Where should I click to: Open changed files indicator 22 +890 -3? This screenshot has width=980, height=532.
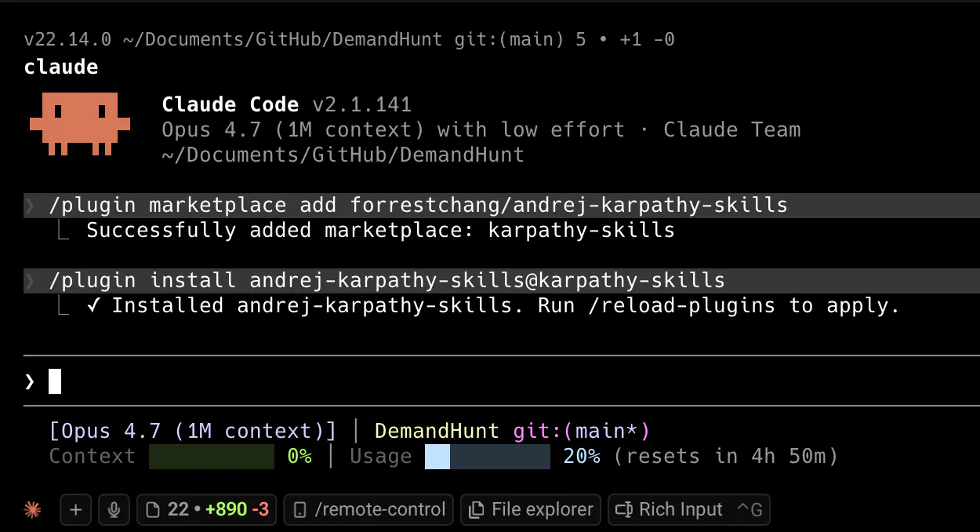[207, 509]
